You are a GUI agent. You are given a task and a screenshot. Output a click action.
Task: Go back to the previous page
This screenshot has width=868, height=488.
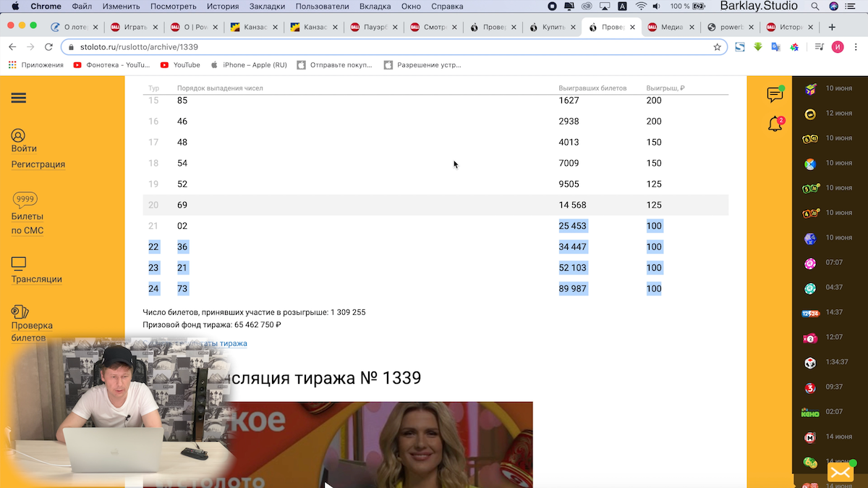12,47
